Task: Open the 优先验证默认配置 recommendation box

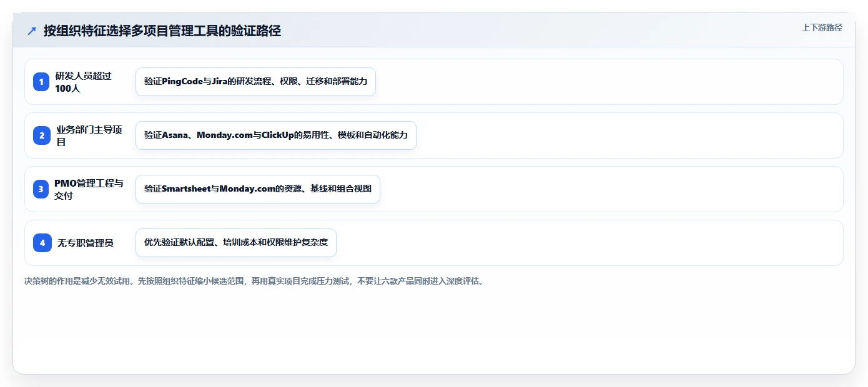Action: (236, 243)
